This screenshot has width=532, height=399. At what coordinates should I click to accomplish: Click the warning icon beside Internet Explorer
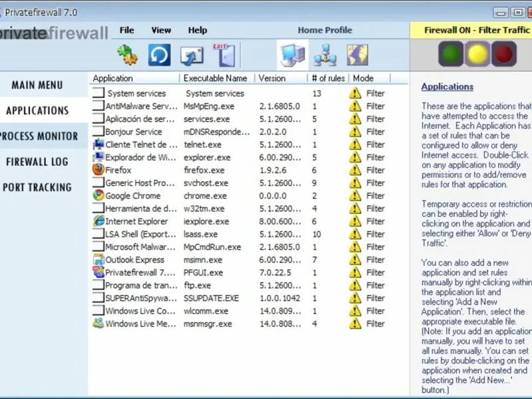pos(355,221)
